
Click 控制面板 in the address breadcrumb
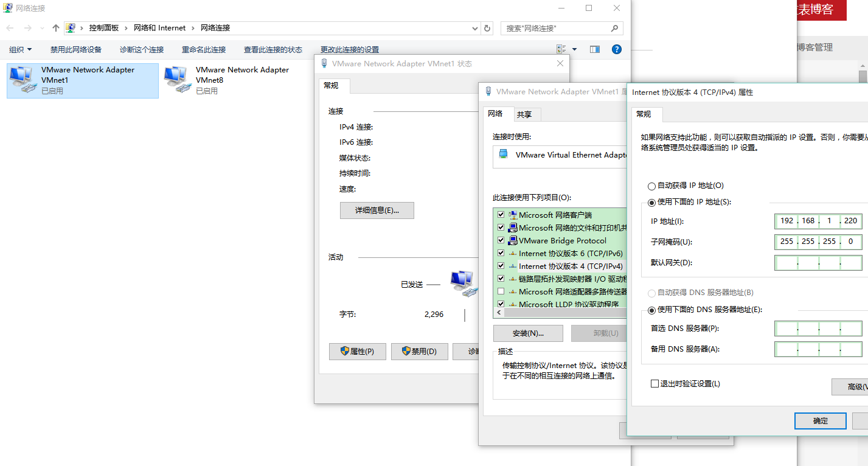(x=104, y=28)
